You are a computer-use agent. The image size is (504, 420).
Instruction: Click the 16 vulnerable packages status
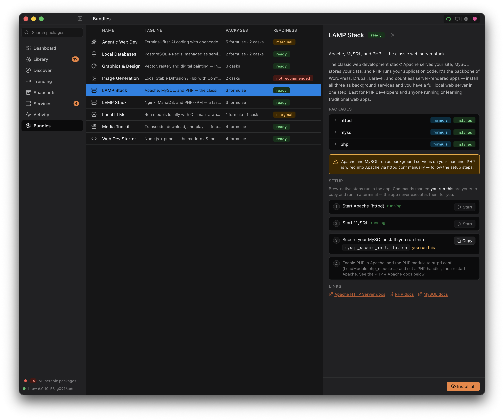(x=50, y=381)
